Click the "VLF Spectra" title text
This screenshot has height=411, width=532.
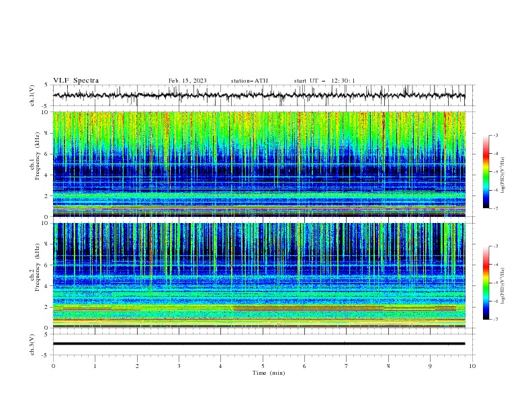[76, 81]
